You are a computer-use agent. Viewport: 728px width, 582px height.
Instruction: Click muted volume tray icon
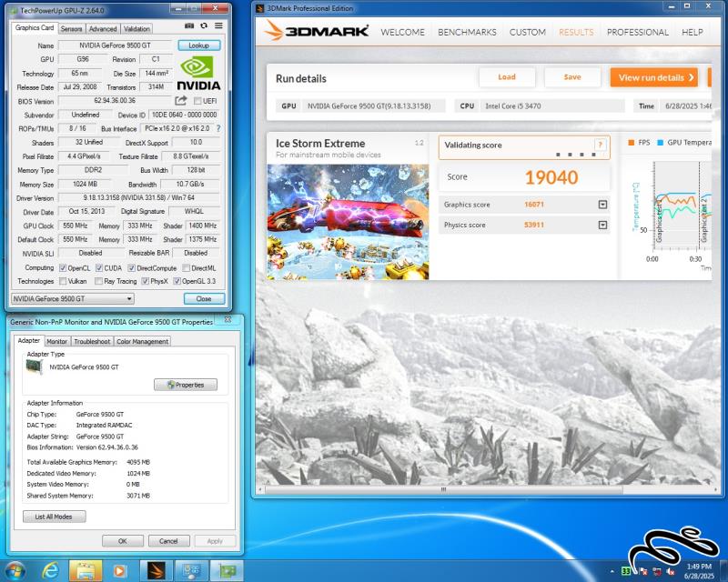point(671,571)
